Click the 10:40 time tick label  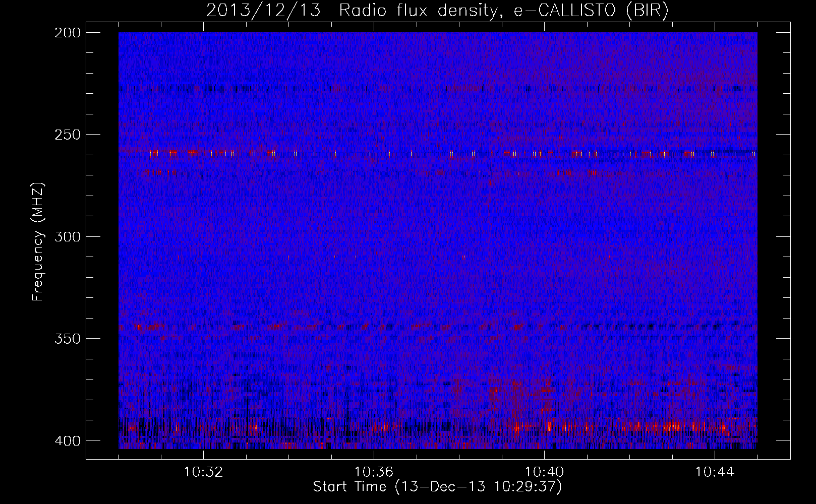(x=544, y=472)
